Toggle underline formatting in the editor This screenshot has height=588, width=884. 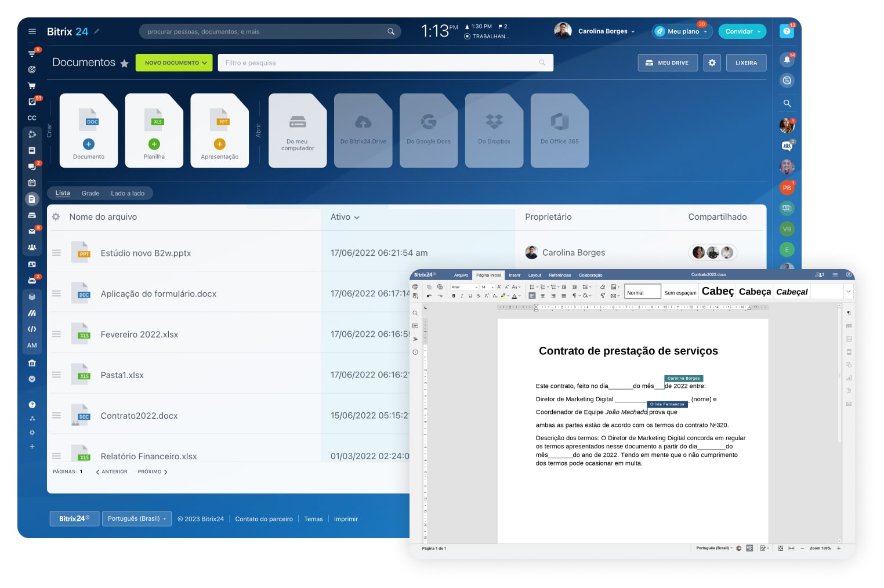click(x=470, y=296)
